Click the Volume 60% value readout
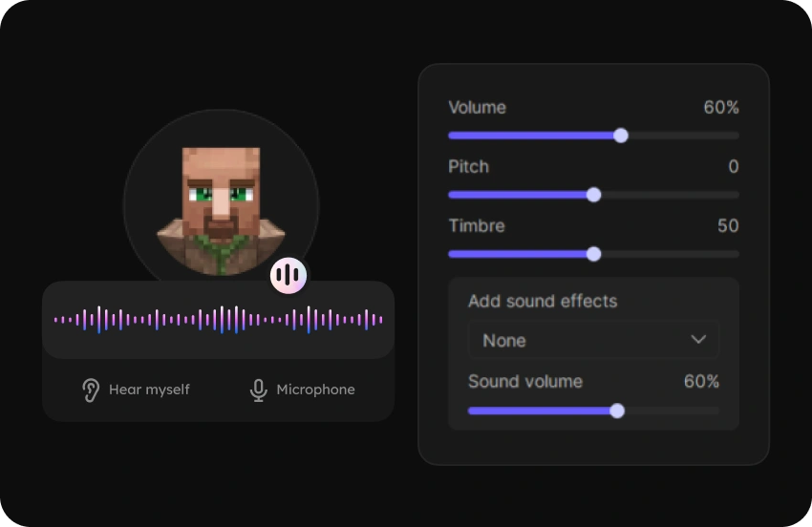The height and width of the screenshot is (527, 812). 720,108
